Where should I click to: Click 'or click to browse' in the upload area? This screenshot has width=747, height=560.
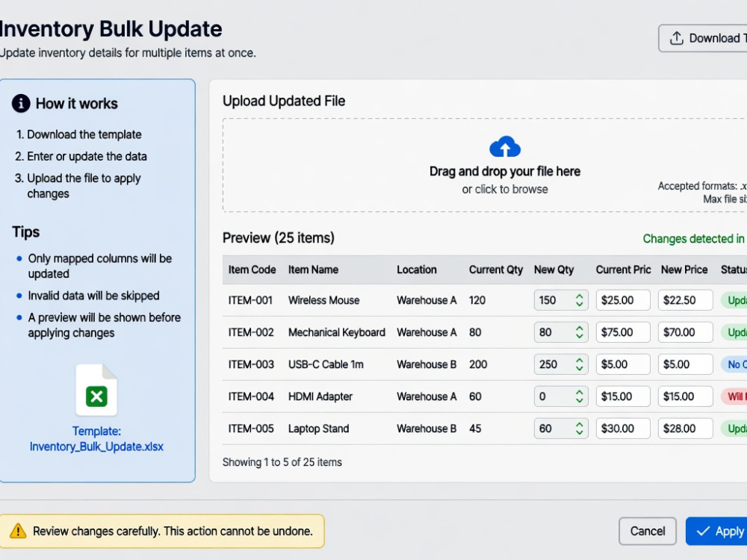tap(505, 189)
